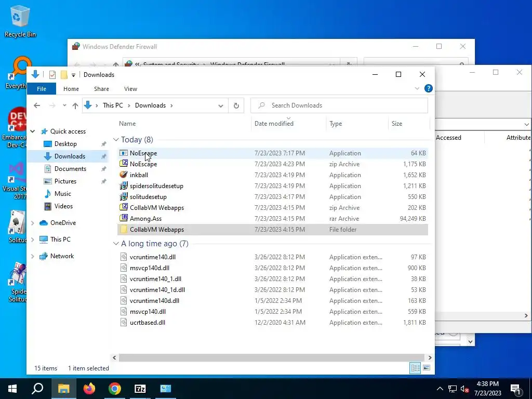Select Desktop in Quick access

pyautogui.click(x=65, y=144)
